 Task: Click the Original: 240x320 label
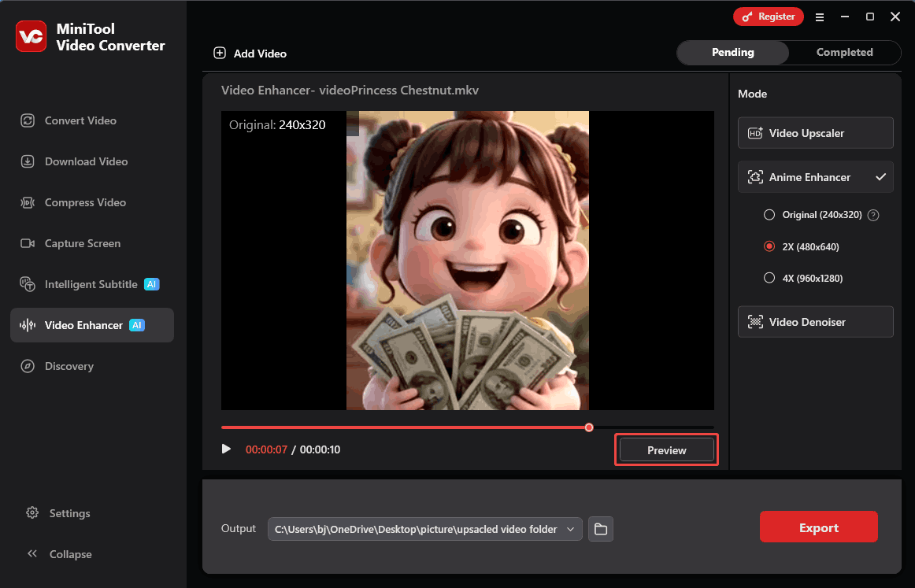(x=277, y=125)
